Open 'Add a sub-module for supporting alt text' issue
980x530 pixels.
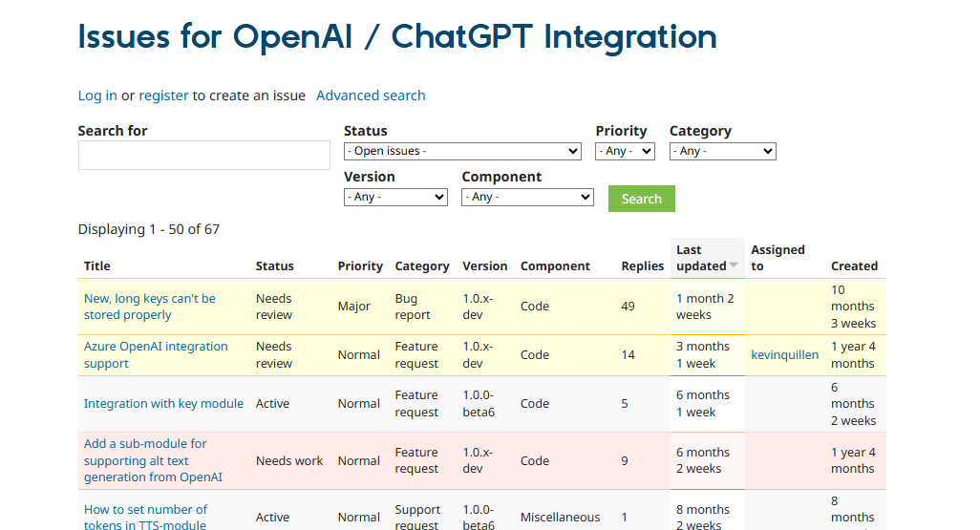[x=153, y=460]
